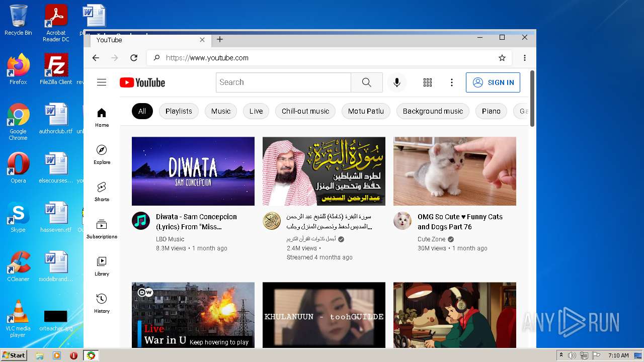The width and height of the screenshot is (644, 362).
Task: Select the Chill-out music chip
Action: click(x=305, y=111)
